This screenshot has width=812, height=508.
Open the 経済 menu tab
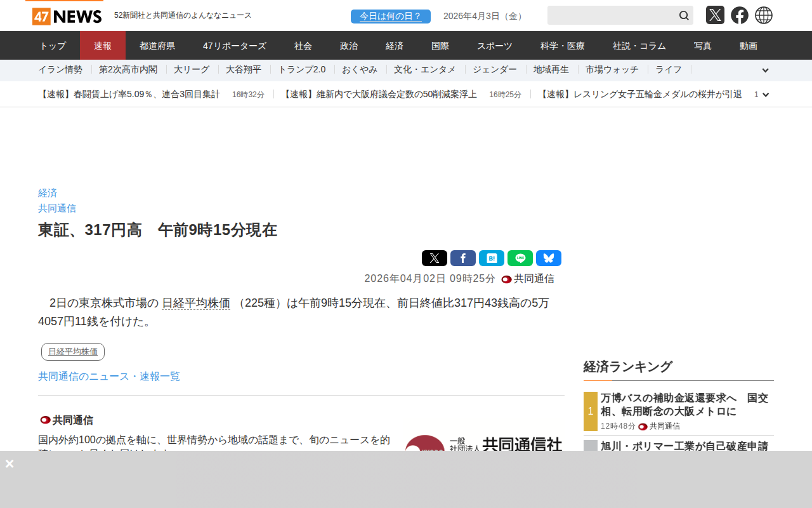click(x=395, y=46)
